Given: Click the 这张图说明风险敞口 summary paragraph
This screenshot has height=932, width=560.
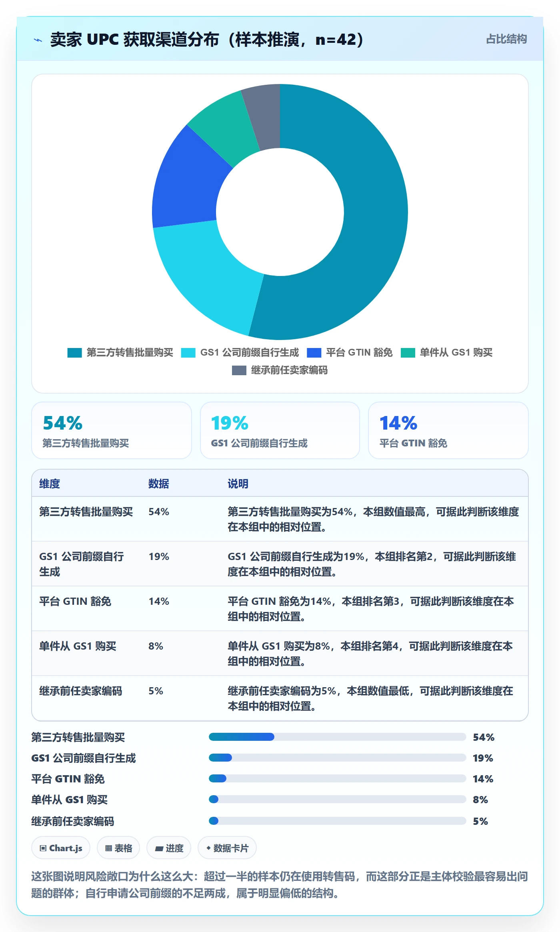Looking at the screenshot, I should (x=280, y=884).
